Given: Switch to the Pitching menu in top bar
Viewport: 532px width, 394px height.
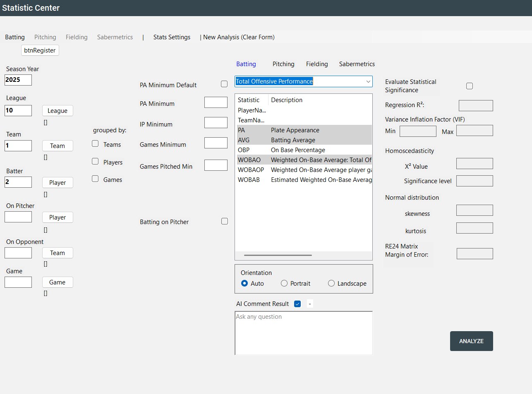Looking at the screenshot, I should point(45,37).
